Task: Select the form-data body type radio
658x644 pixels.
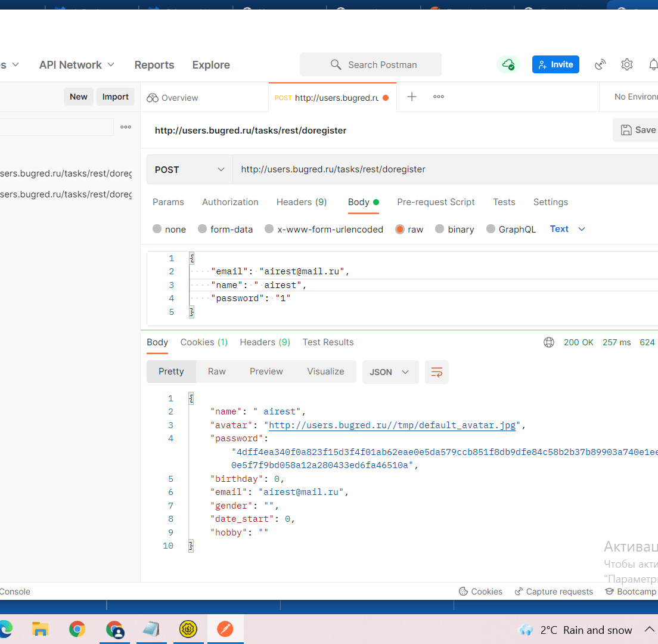Action: [x=202, y=229]
